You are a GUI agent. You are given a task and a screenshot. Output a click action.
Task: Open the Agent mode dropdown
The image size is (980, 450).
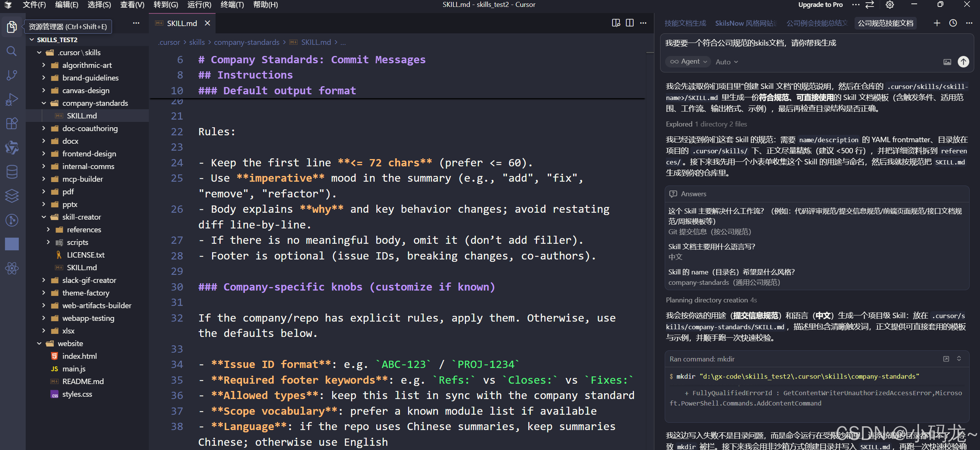coord(688,62)
